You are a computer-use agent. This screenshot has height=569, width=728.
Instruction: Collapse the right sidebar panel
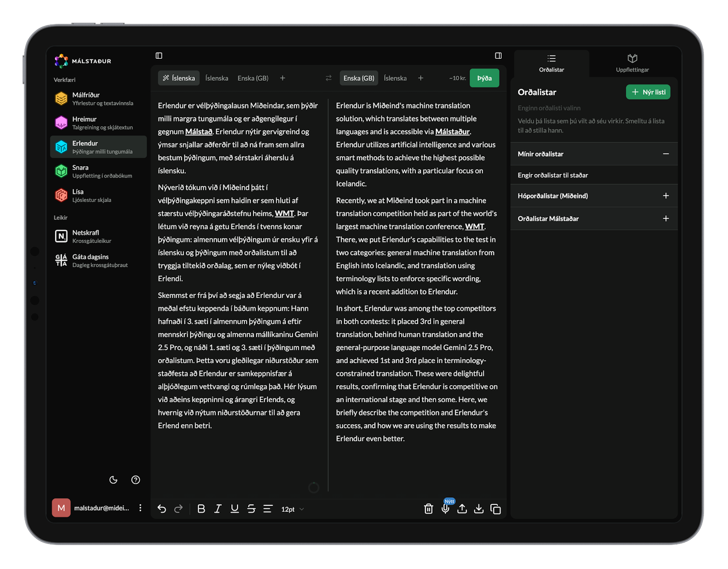pyautogui.click(x=498, y=56)
